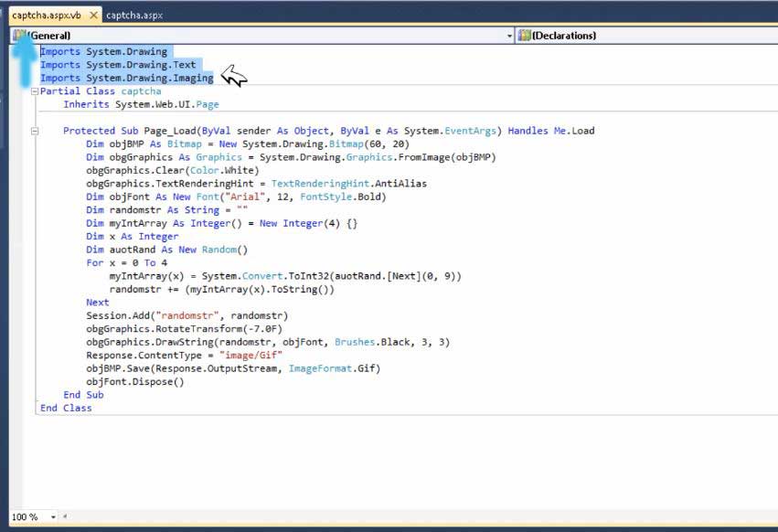778x532 pixels.
Task: Switch to the captcha.aspx tab
Action: point(133,16)
